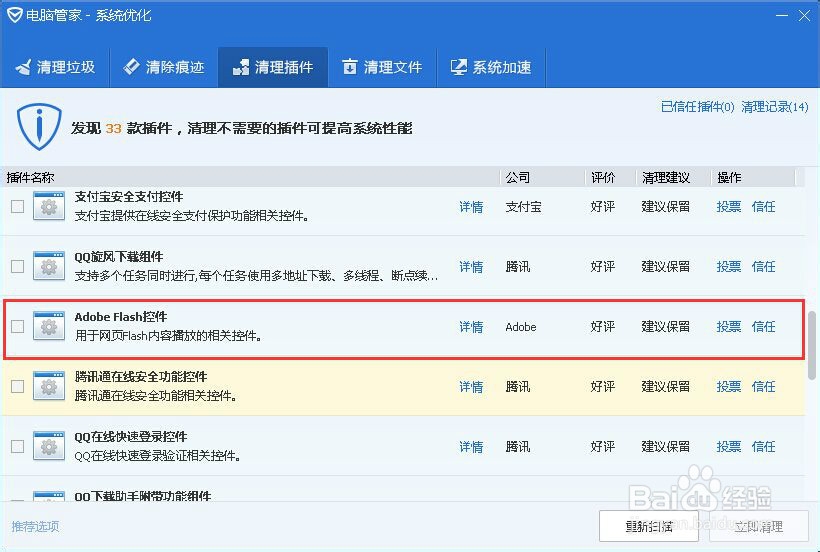
Task: Click the 支付宝安全支付控件 plugin icon
Action: tap(49, 206)
